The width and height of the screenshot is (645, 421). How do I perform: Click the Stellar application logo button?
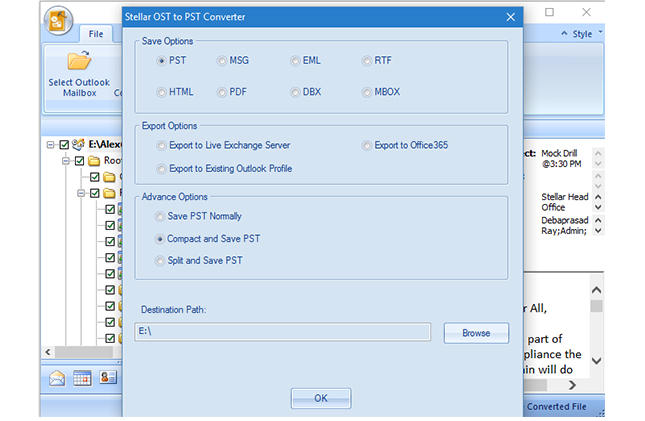[x=58, y=21]
